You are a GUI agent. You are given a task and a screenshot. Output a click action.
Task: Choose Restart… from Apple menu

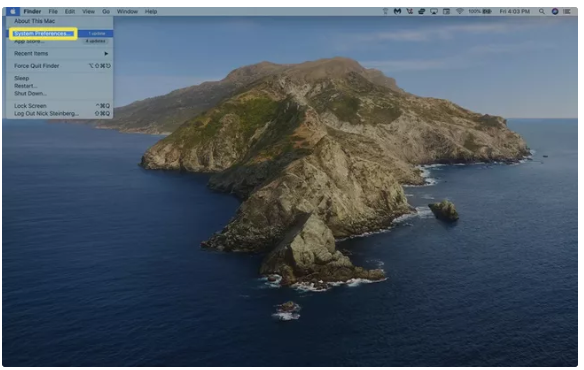coord(60,86)
